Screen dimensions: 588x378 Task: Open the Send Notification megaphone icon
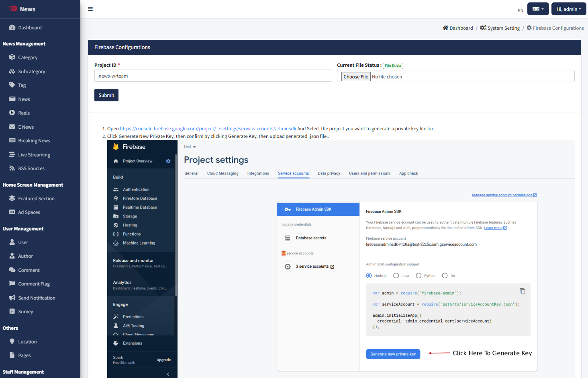[12, 298]
